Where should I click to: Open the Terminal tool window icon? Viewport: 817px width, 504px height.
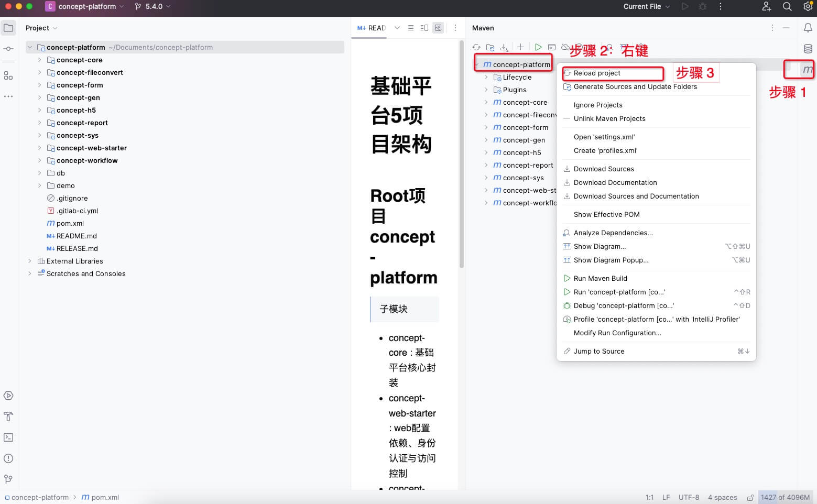point(8,437)
